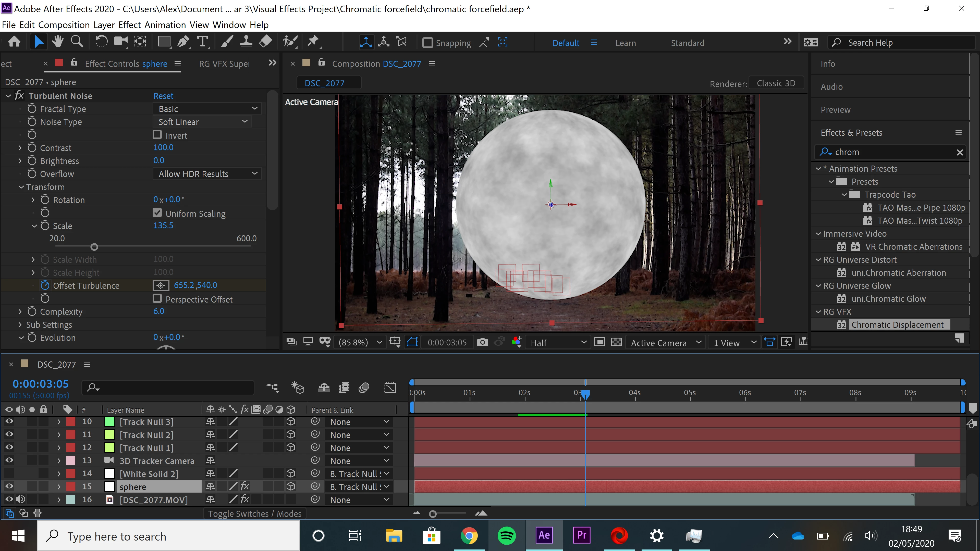Select the Zoom tool in toolbar

(x=77, y=41)
